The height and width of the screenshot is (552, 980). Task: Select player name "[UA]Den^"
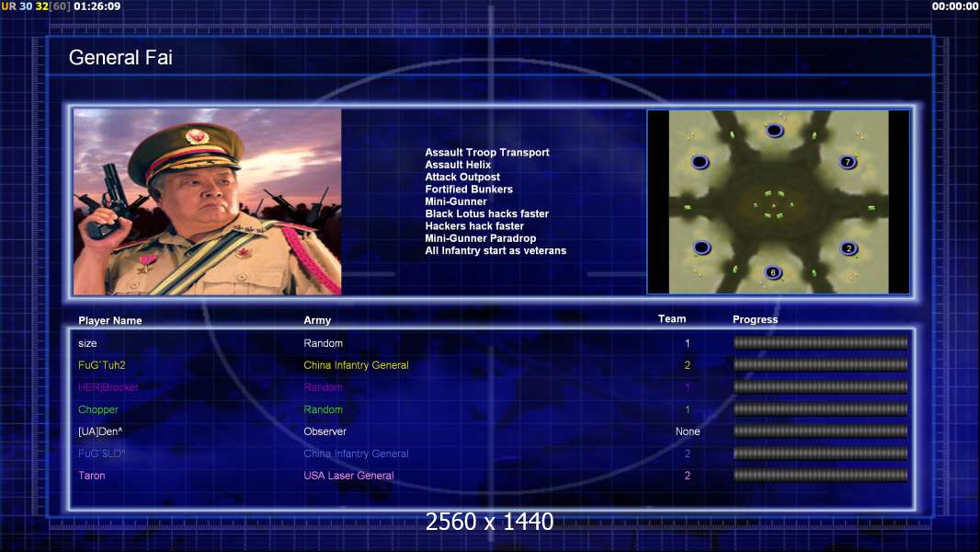point(100,431)
